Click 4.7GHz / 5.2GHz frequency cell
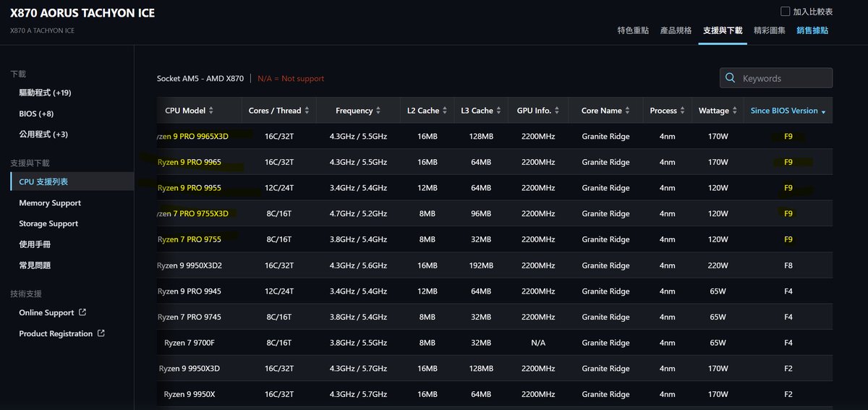This screenshot has width=868, height=410. coord(358,213)
